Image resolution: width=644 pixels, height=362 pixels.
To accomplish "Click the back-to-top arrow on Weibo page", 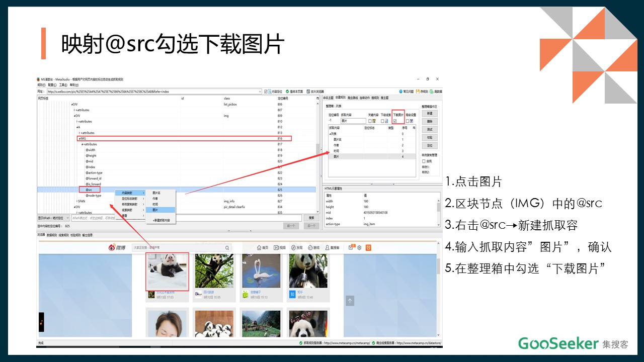I will 350,301.
